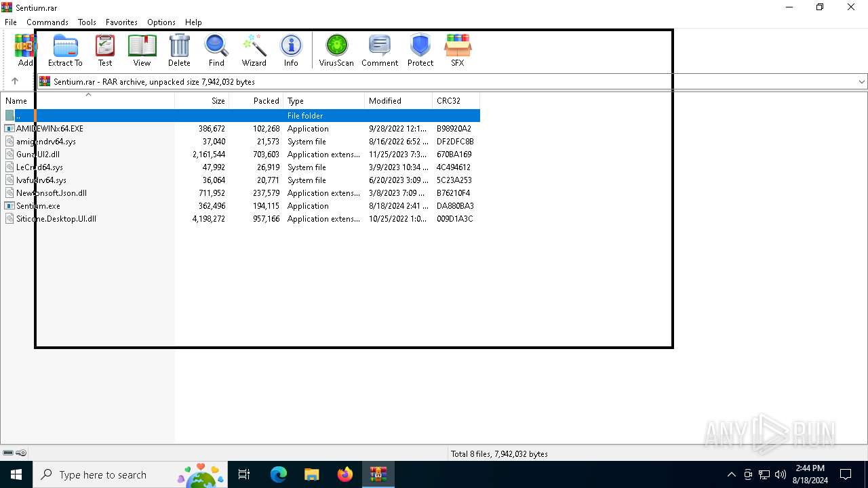Sort by CRC32 column header
This screenshot has height=488, width=868.
[x=456, y=100]
